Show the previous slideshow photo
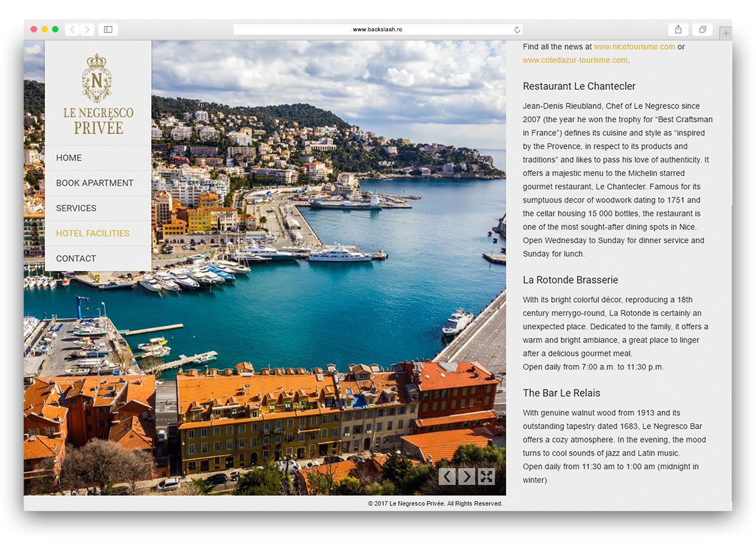This screenshot has height=539, width=756. pyautogui.click(x=447, y=476)
